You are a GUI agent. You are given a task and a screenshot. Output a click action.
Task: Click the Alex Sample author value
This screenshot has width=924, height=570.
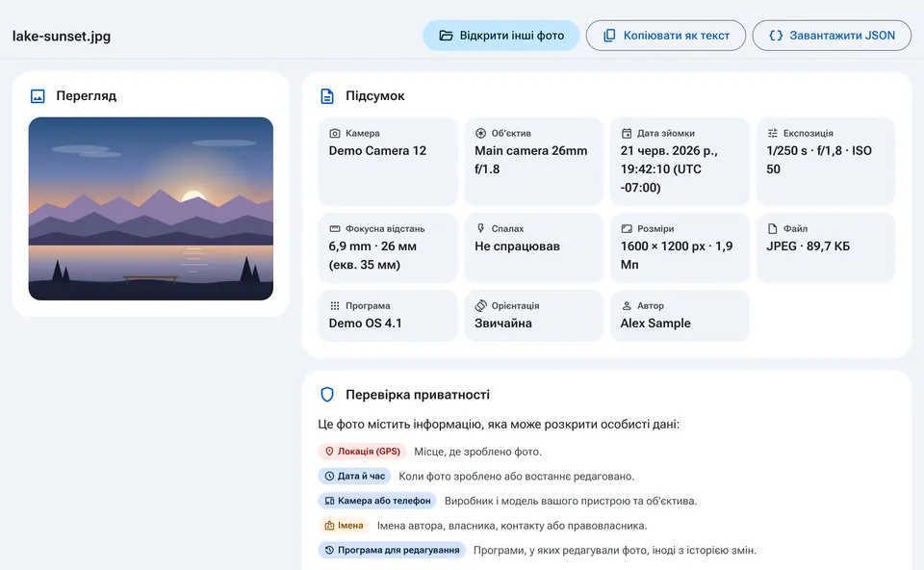click(x=655, y=324)
